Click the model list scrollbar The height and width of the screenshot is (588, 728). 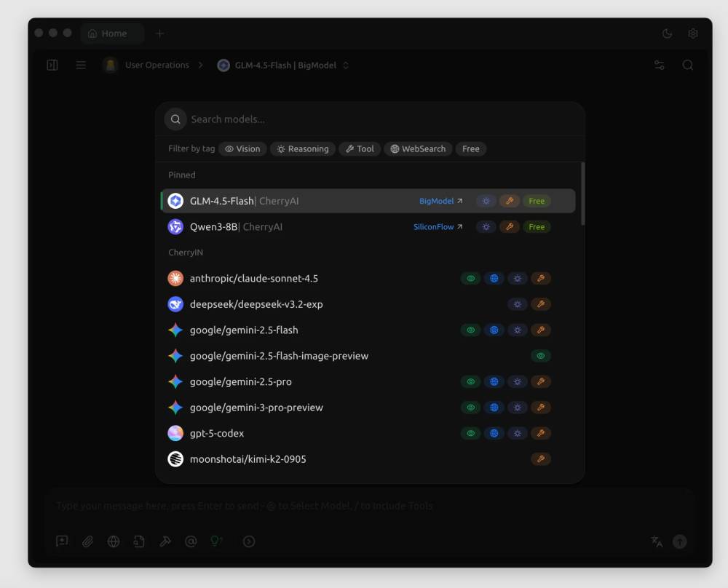[x=582, y=194]
